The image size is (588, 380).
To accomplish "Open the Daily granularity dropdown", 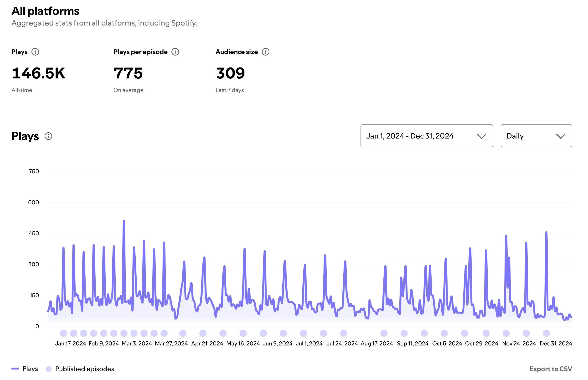I will coord(536,136).
